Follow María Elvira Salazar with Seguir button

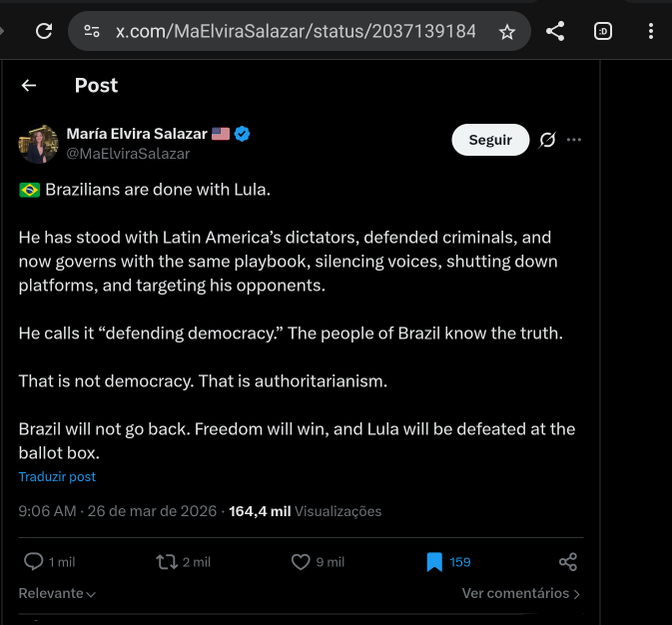490,141
